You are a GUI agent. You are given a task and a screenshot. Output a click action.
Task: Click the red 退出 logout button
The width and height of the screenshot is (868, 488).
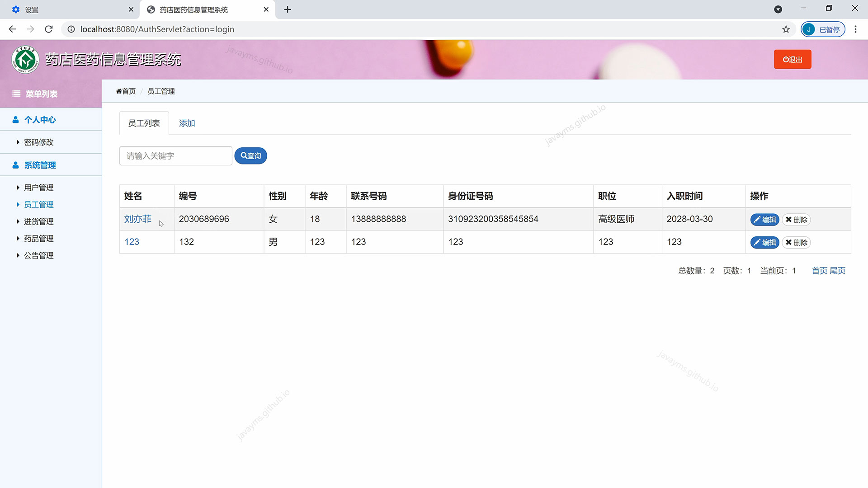click(792, 59)
